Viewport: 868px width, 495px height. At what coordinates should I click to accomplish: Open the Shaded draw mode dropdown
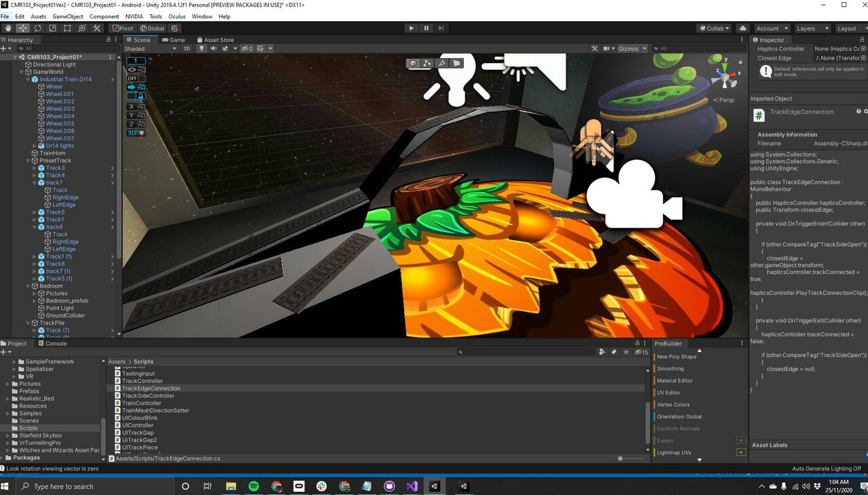(x=151, y=49)
